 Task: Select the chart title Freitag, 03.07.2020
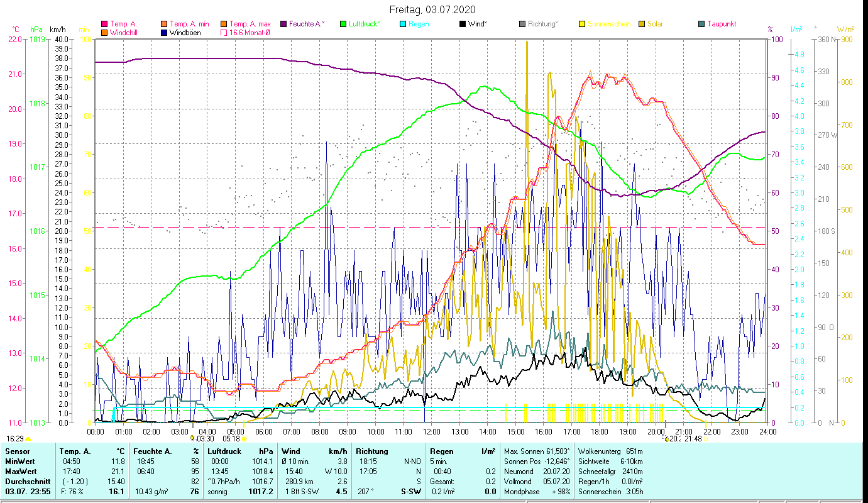pos(432,9)
